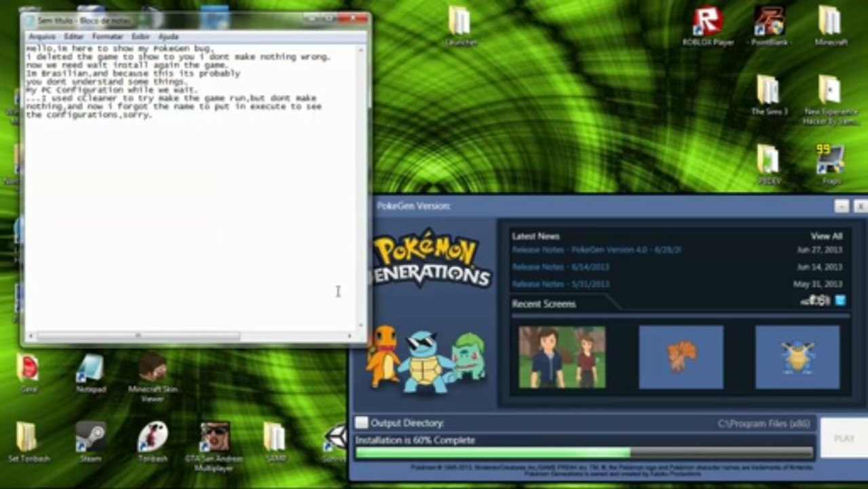Click the installation progress bar

(584, 452)
